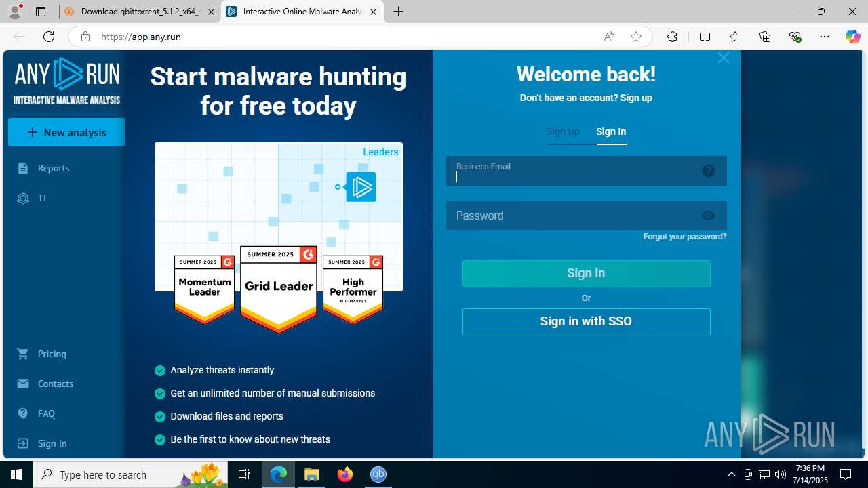Image resolution: width=868 pixels, height=488 pixels.
Task: Click the High Performer badge
Action: (x=353, y=289)
